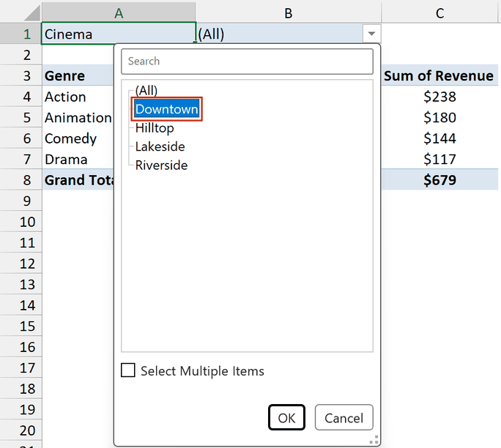Select row 15 header

point(21,326)
